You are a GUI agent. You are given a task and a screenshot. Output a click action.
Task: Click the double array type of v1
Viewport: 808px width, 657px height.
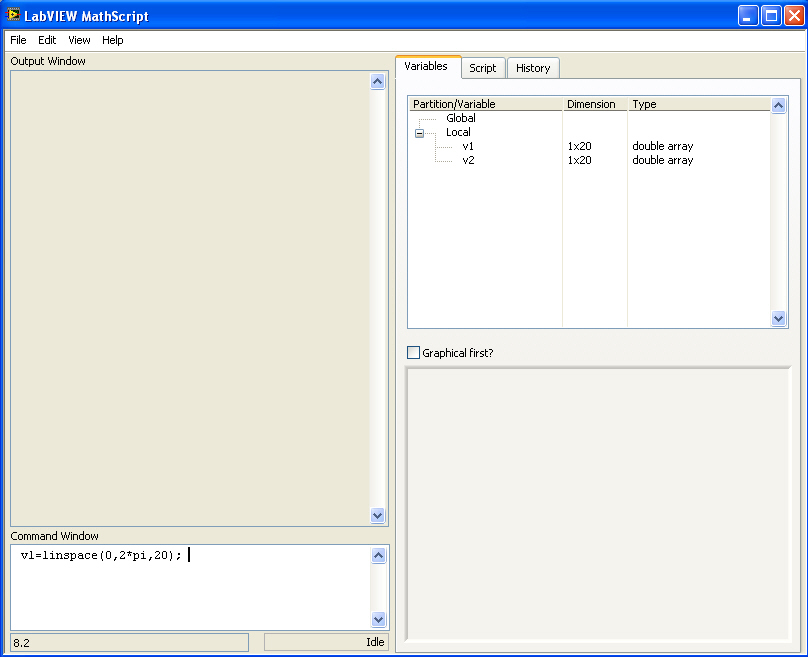663,146
